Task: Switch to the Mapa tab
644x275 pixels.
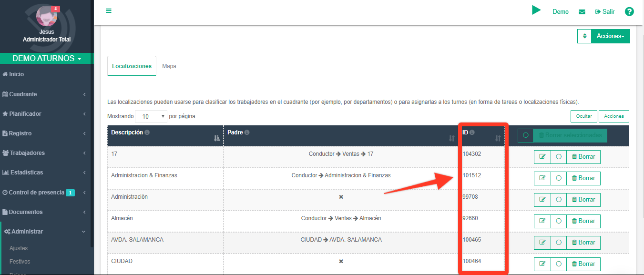Action: pos(169,66)
